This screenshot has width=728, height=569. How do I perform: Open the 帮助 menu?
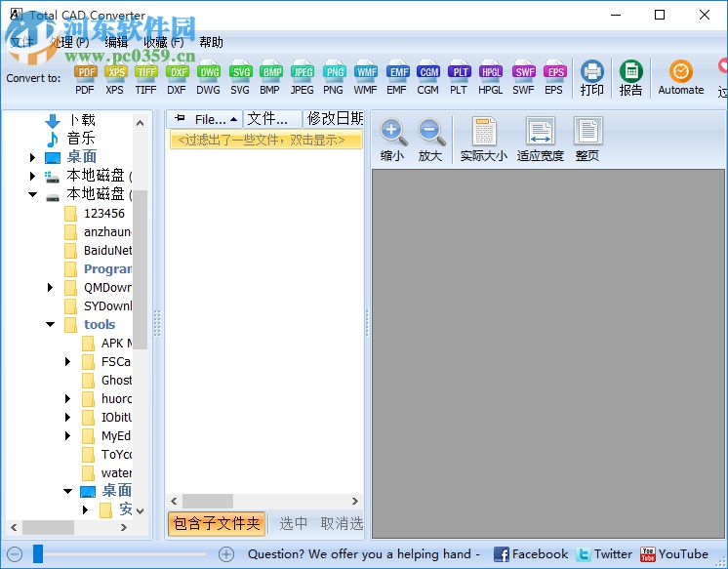211,42
